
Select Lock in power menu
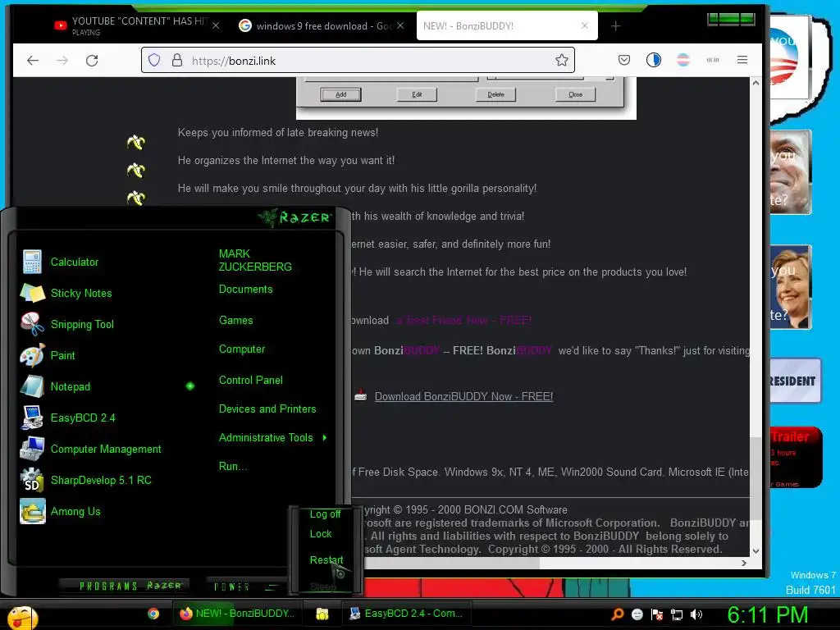pos(321,534)
